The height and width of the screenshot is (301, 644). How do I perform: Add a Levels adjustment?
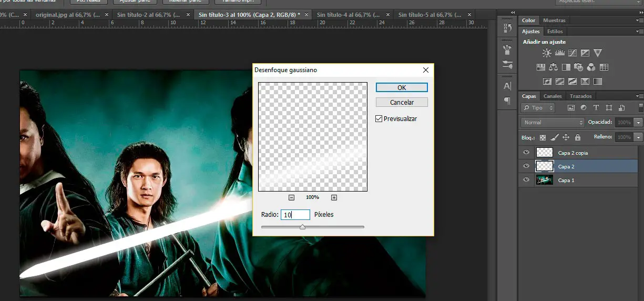coord(559,53)
